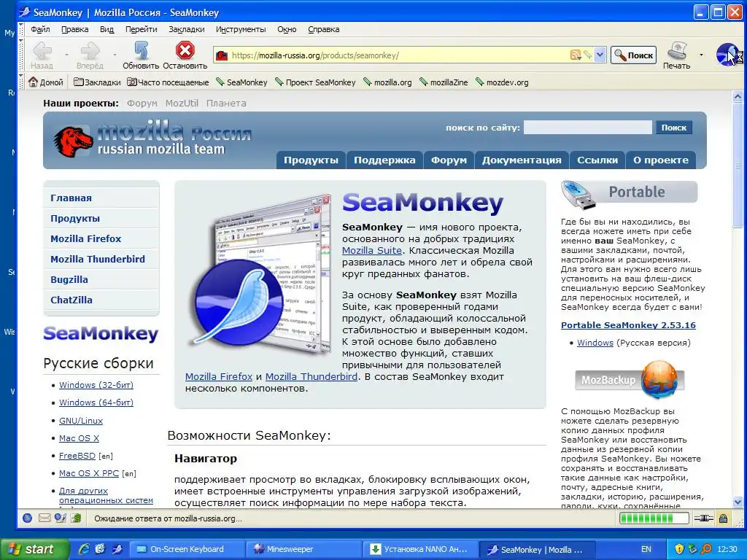Screen dimensions: 747x560
Task: Open Mail & Newsgroups from the status bar envelope
Action: pyautogui.click(x=44, y=518)
